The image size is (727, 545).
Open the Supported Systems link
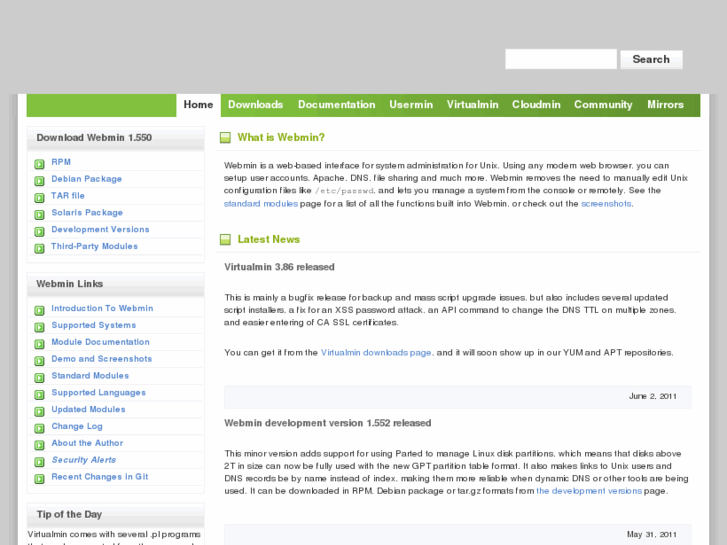click(x=94, y=325)
